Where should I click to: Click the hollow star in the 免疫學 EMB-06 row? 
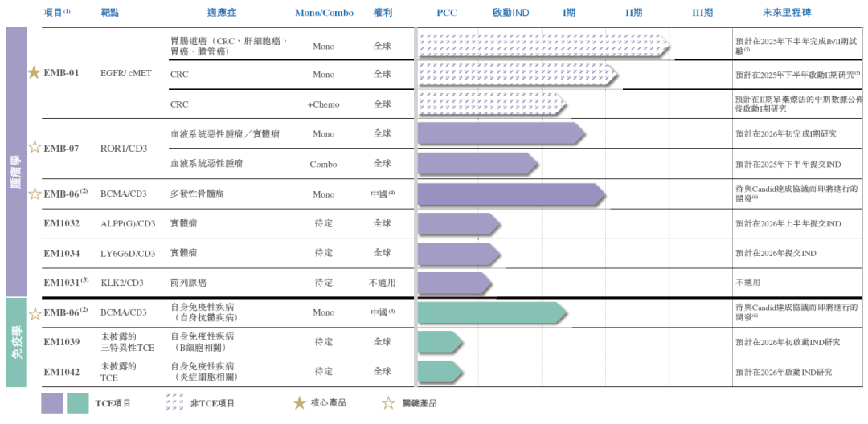tap(35, 314)
